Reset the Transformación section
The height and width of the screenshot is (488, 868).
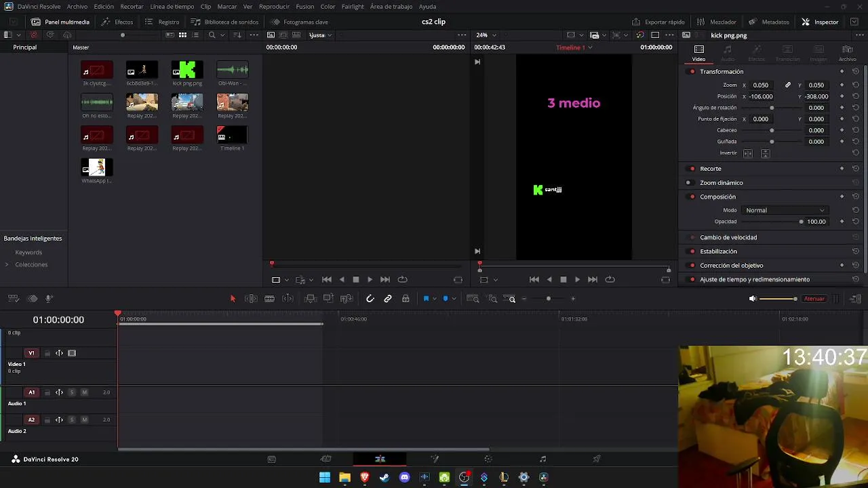point(856,71)
